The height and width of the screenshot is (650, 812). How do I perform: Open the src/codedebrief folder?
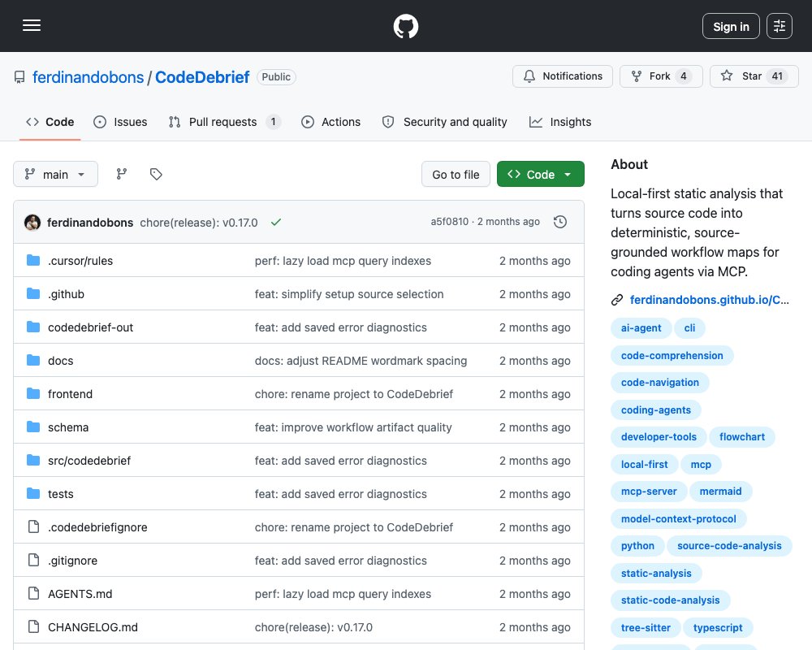coord(89,461)
